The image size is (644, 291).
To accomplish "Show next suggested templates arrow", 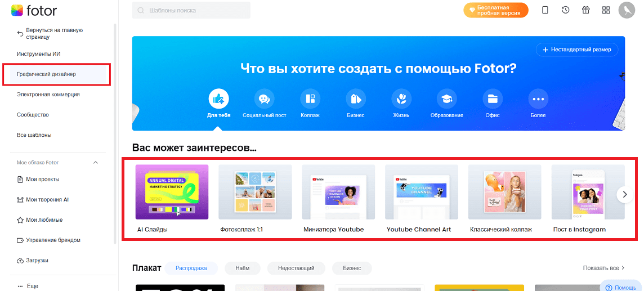I will point(625,194).
